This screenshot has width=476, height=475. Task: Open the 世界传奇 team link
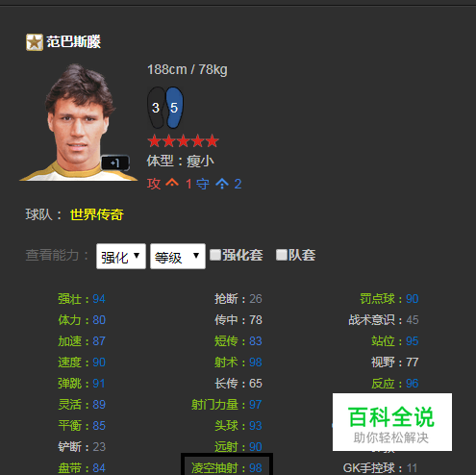click(97, 214)
